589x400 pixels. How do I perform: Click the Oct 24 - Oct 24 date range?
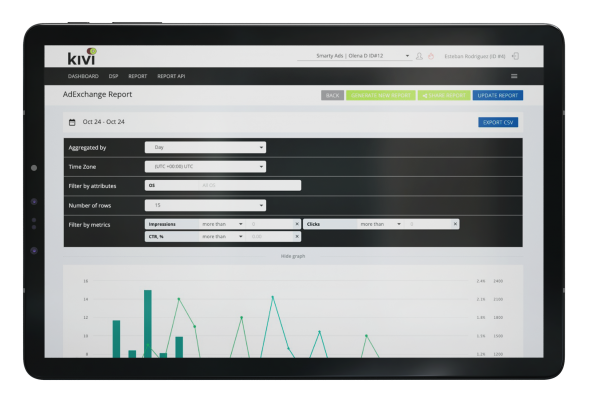pos(104,122)
